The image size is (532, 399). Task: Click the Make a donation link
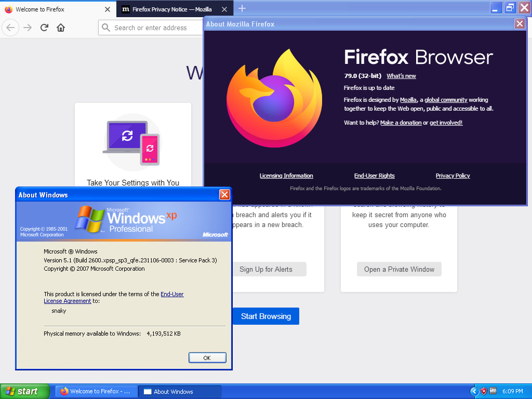401,123
